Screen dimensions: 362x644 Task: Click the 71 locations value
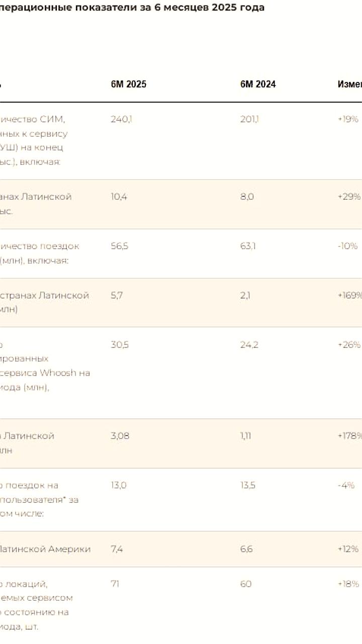pos(115,584)
